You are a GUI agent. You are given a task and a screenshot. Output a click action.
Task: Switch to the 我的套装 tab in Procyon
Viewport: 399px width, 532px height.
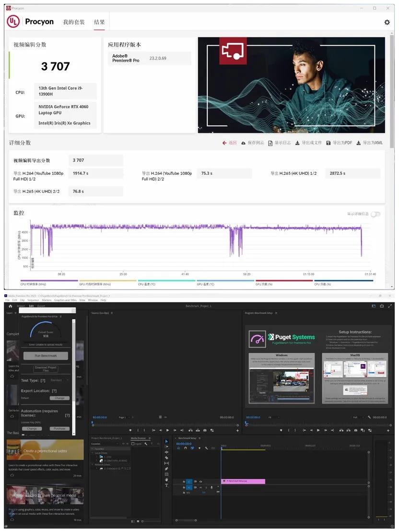click(74, 22)
